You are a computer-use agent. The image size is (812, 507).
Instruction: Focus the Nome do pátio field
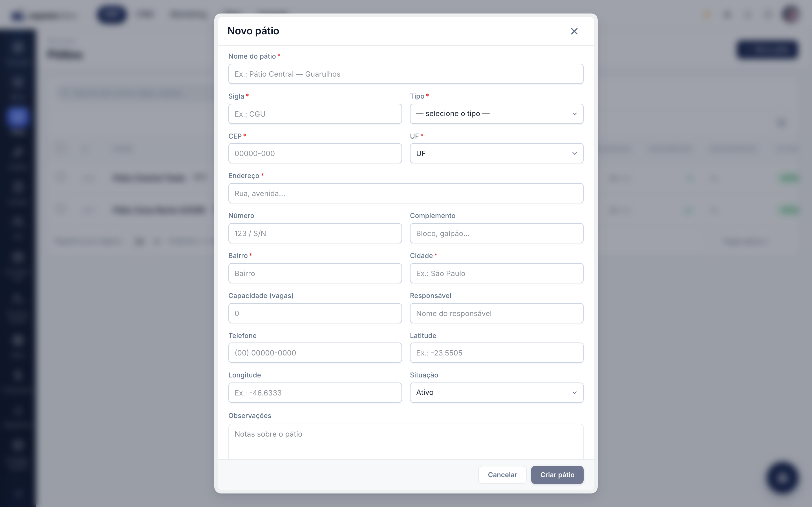[406, 74]
